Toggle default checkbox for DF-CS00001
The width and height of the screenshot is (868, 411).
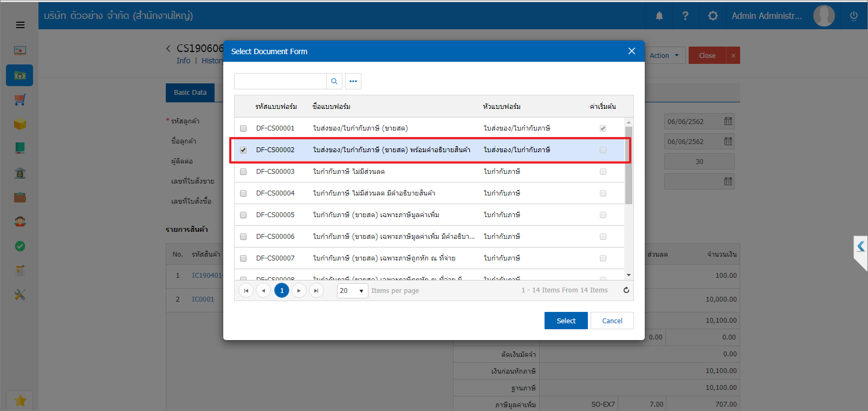[603, 128]
